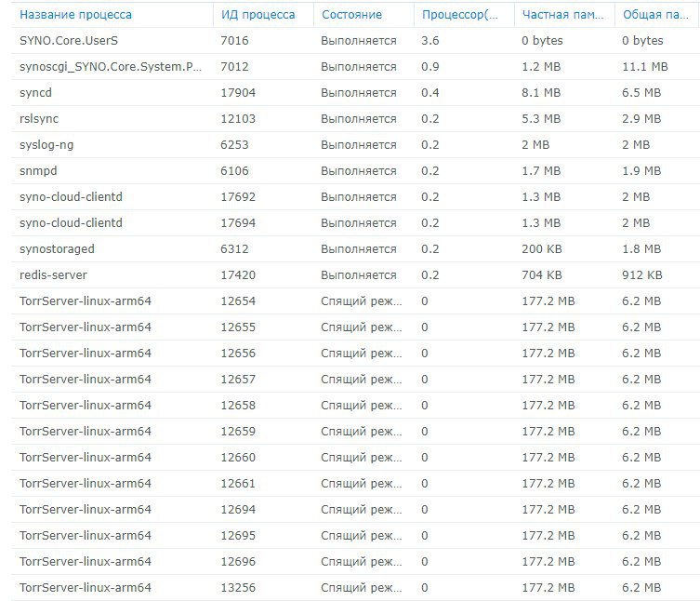The height and width of the screenshot is (601, 700).
Task: Click process ID 6312
Action: tap(234, 249)
